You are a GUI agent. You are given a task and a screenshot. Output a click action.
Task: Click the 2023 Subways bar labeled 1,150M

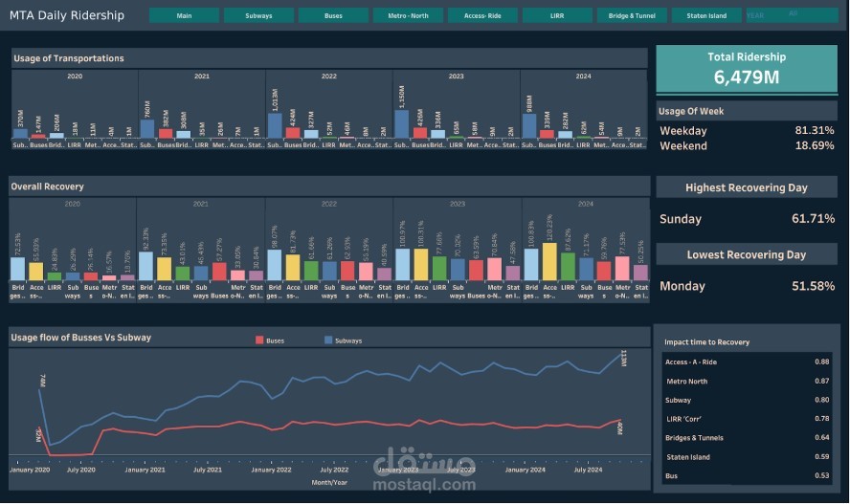click(402, 124)
